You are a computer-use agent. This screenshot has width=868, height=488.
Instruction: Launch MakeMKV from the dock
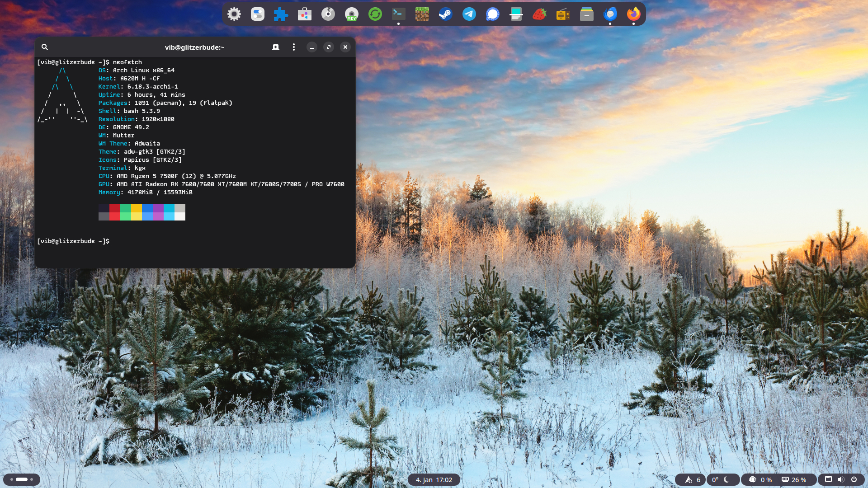pos(351,14)
